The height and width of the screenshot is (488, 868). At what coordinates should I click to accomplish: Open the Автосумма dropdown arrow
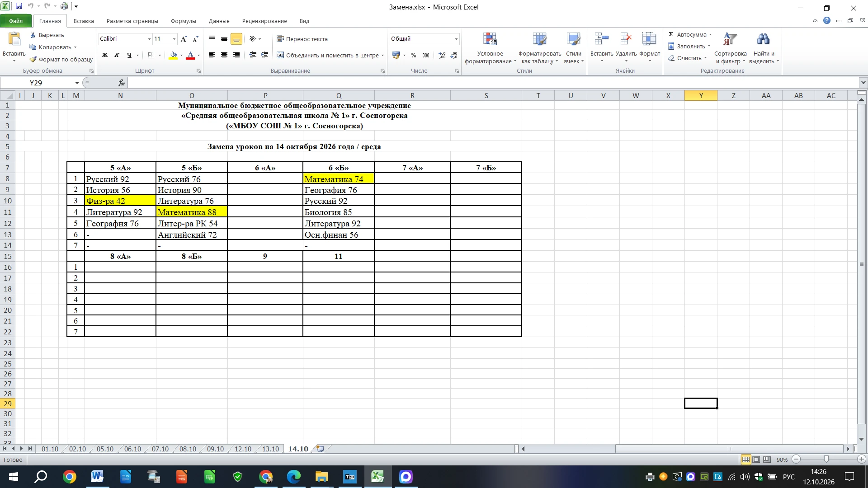(x=710, y=35)
